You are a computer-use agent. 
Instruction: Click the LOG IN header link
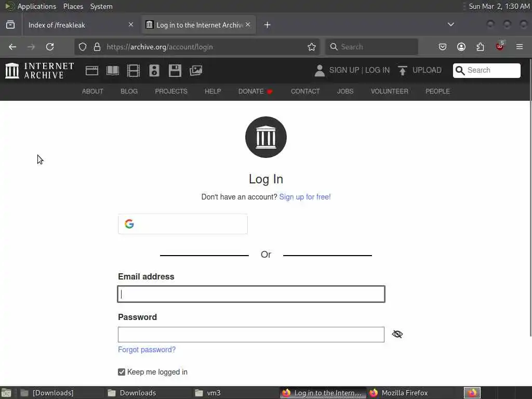[x=377, y=70]
